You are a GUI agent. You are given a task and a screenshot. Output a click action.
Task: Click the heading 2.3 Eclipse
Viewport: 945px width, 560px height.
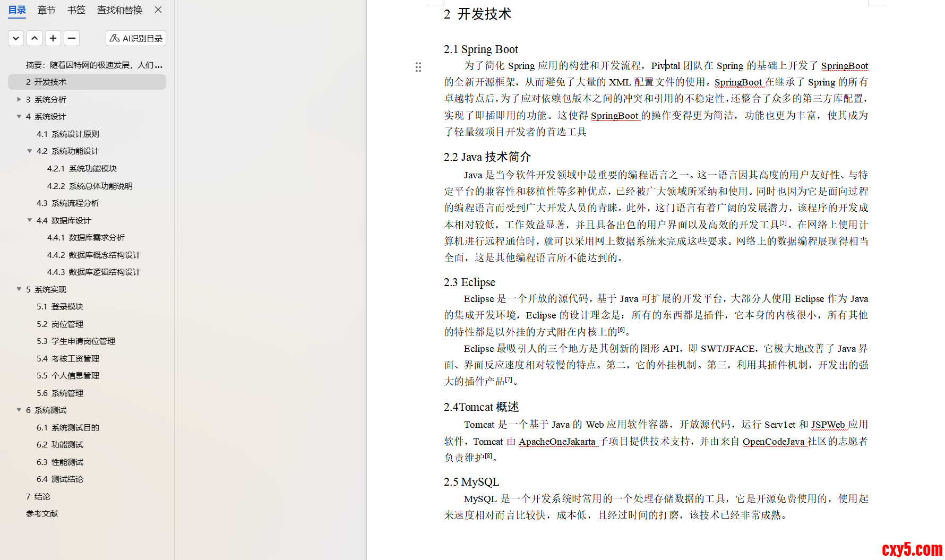[x=469, y=282]
